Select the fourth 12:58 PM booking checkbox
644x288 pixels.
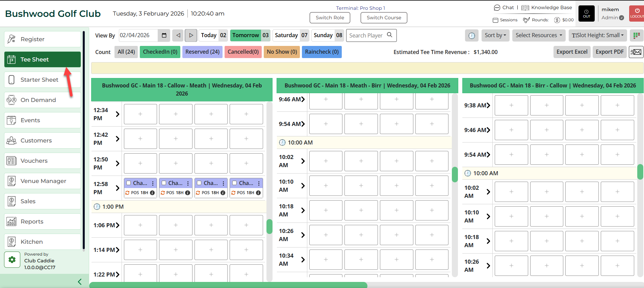235,183
